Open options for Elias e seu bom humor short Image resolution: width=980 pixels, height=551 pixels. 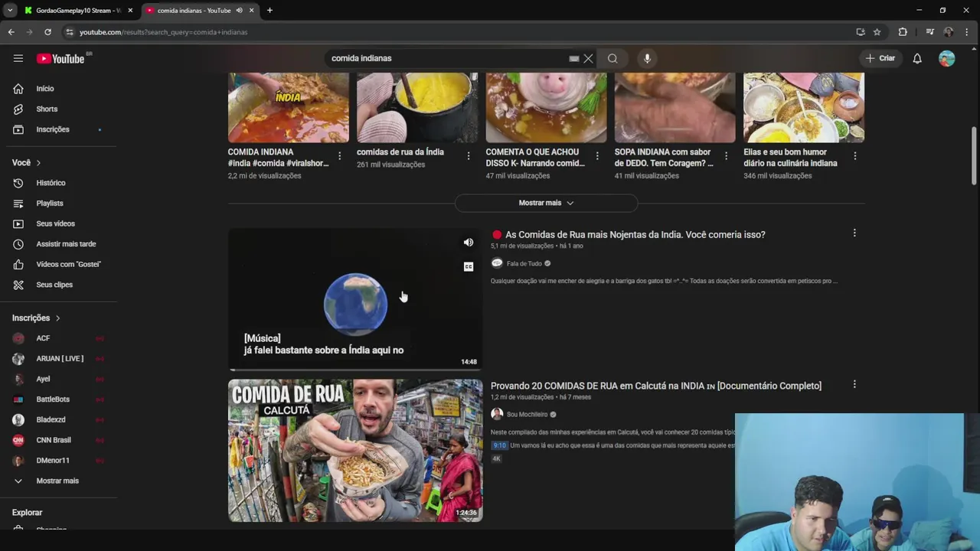pos(854,156)
